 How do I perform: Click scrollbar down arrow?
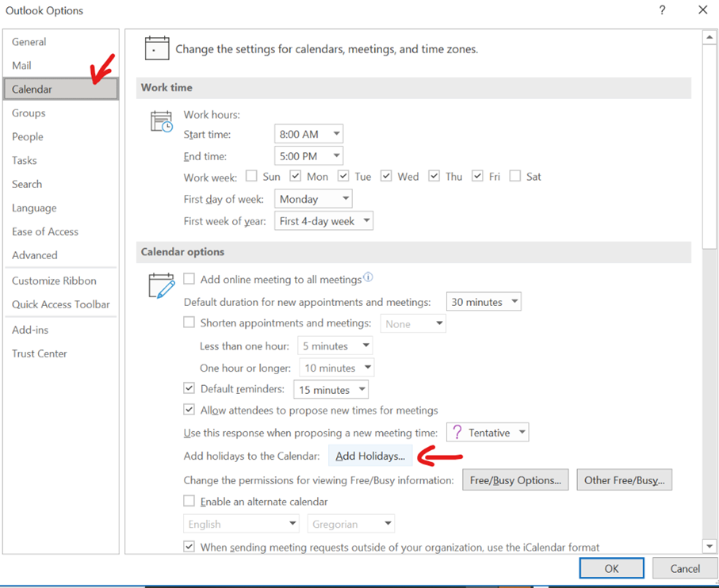[x=709, y=546]
